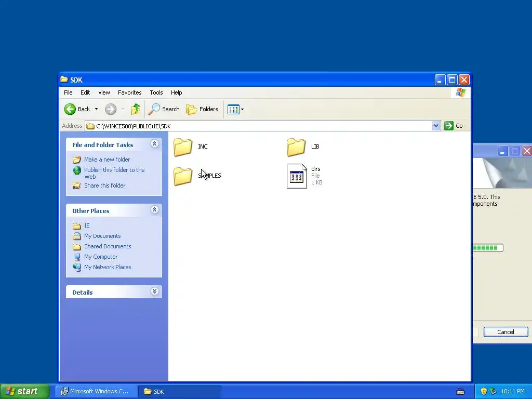Click the LIB folder name
The height and width of the screenshot is (399, 532).
(315, 147)
